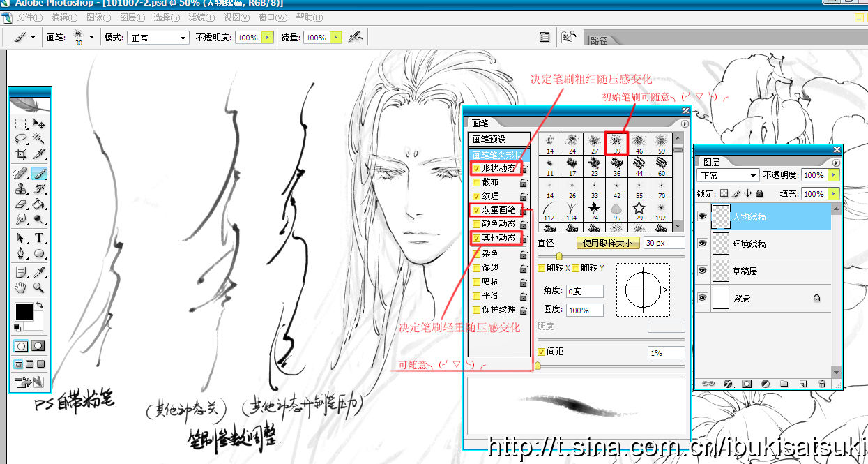Select the Eraser tool
The image size is (868, 464).
point(21,204)
